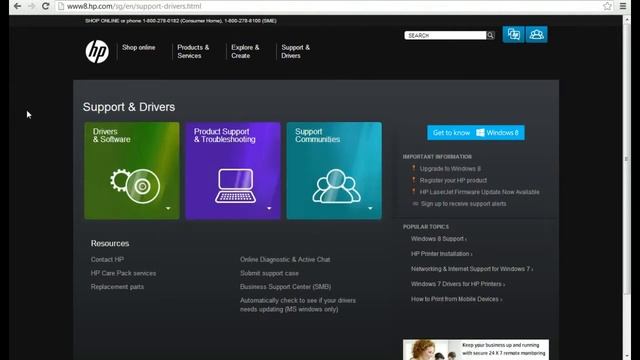Click Submit support case link

tap(269, 273)
